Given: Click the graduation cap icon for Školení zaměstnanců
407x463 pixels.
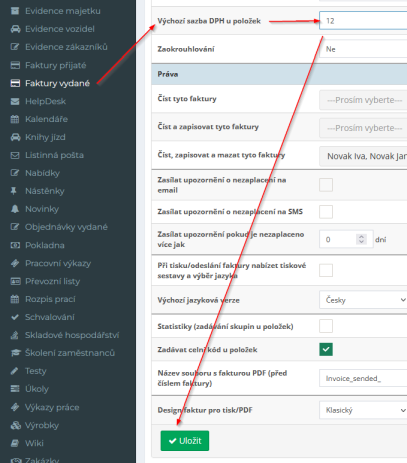Looking at the screenshot, I should tap(15, 353).
